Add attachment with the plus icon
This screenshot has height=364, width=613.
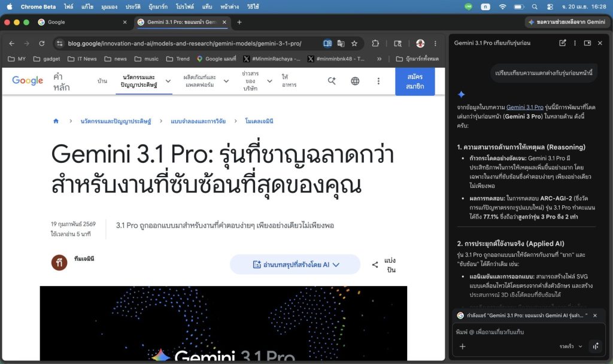coord(462,346)
